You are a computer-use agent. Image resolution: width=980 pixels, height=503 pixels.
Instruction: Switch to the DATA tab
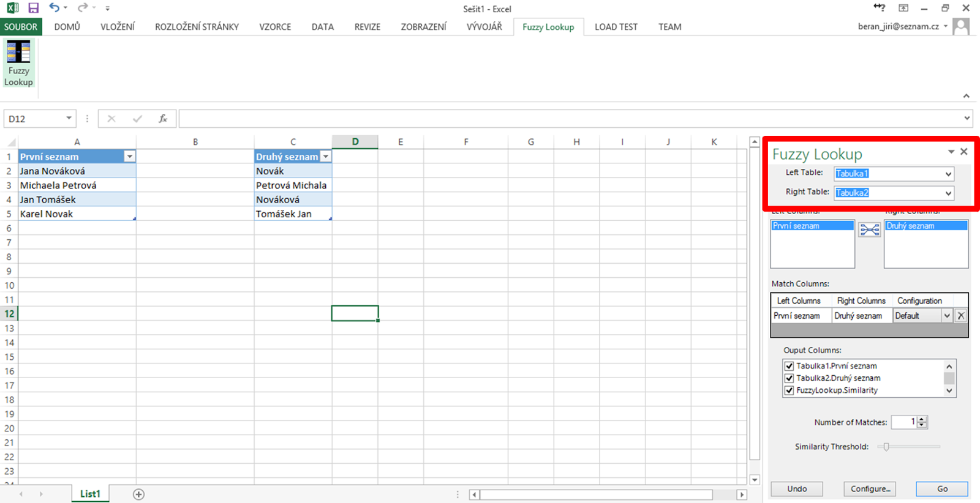(x=323, y=27)
